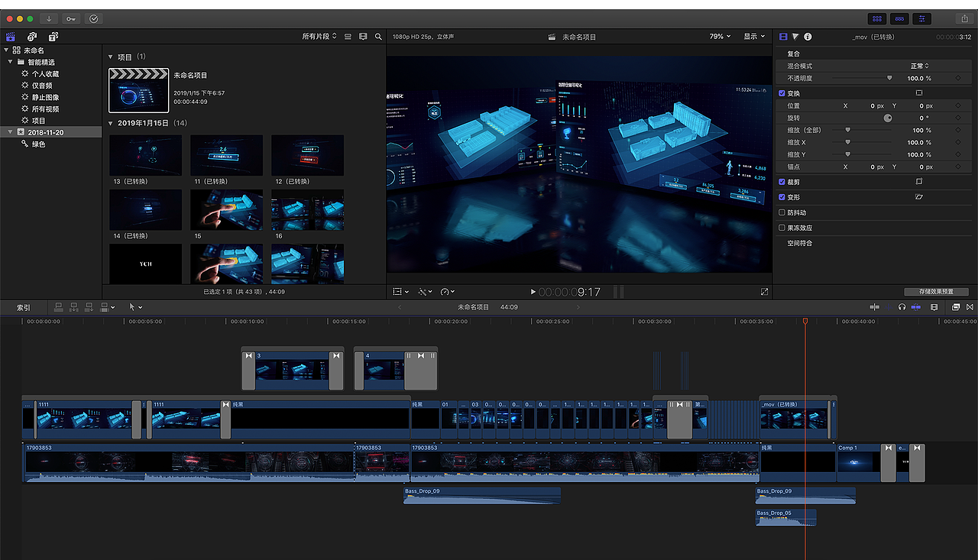Open the background tasks checkmark icon

(94, 18)
